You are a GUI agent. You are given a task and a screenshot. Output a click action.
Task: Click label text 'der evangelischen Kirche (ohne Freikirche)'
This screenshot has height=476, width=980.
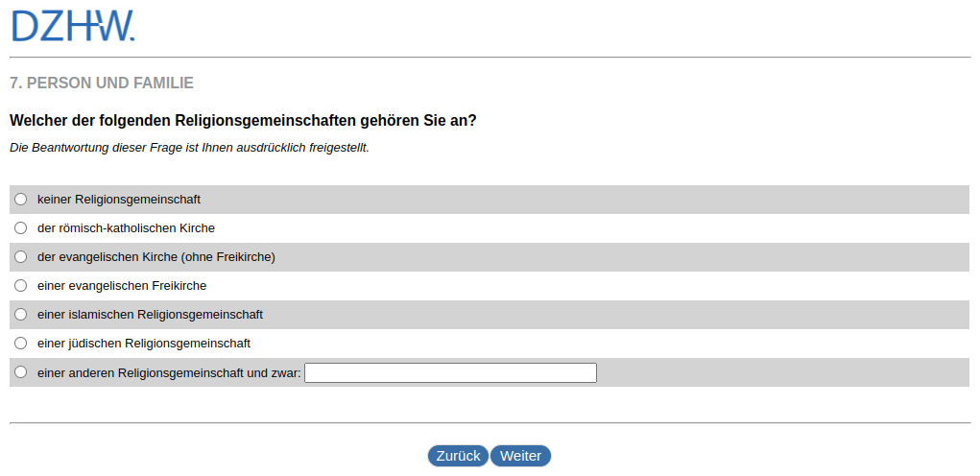point(156,257)
